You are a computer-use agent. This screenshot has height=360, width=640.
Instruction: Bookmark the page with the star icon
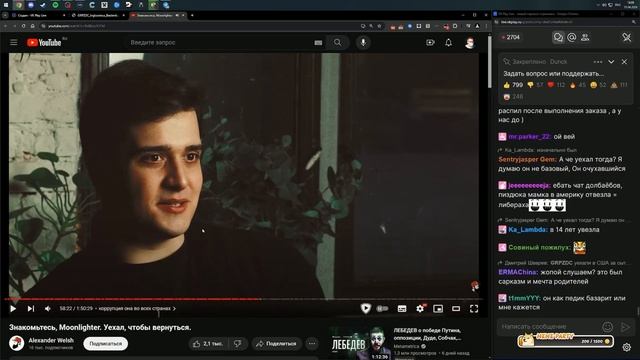[x=379, y=26]
